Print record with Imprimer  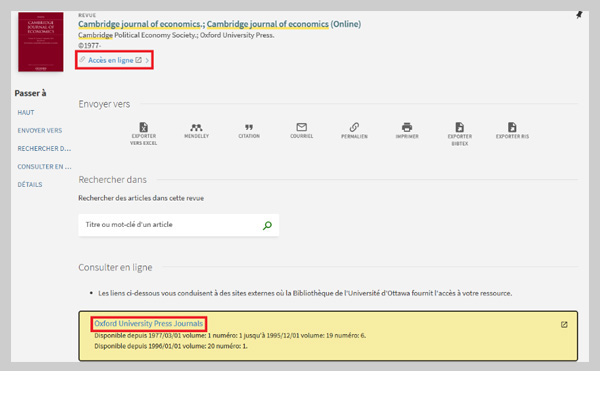[407, 131]
